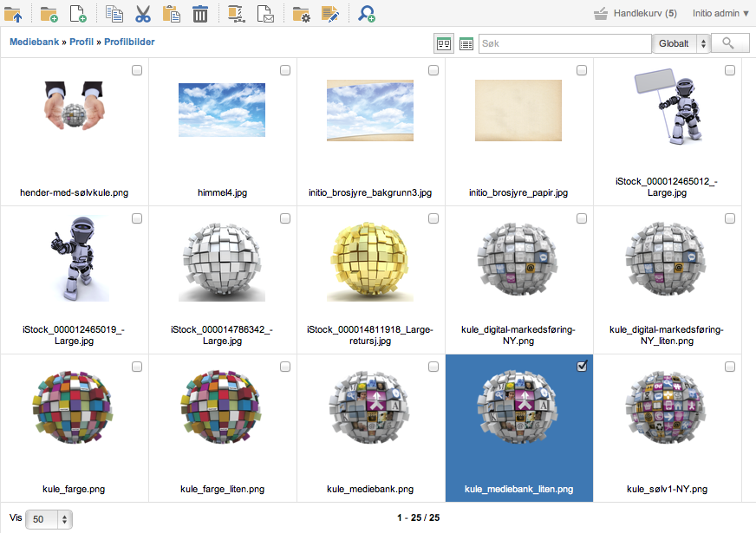Select checkbox for kule_farge.png
756x533 pixels.
137,367
